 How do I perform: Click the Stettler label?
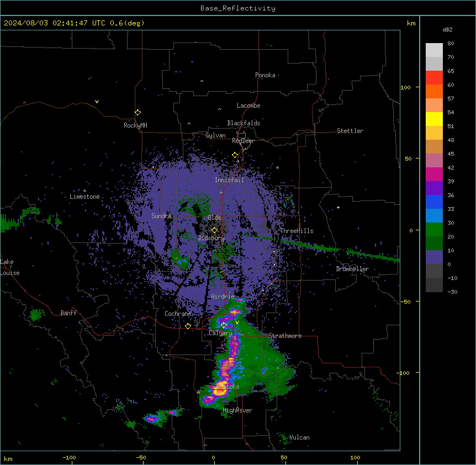pos(350,131)
